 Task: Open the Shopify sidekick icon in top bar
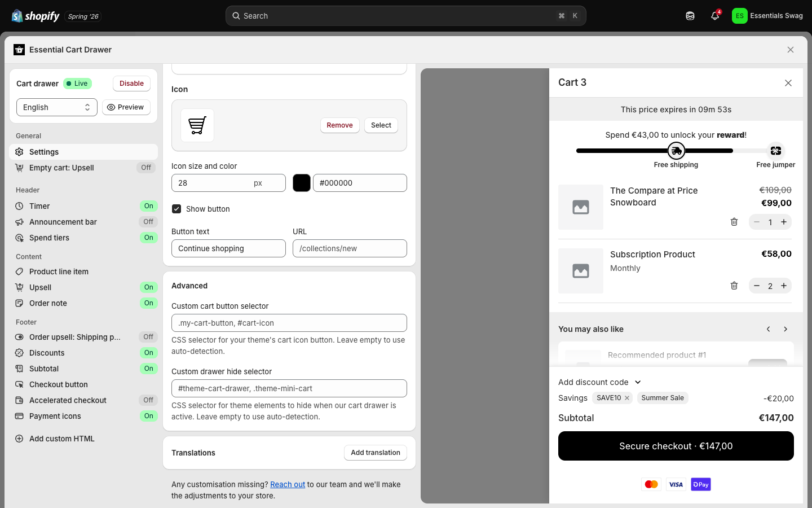[690, 16]
